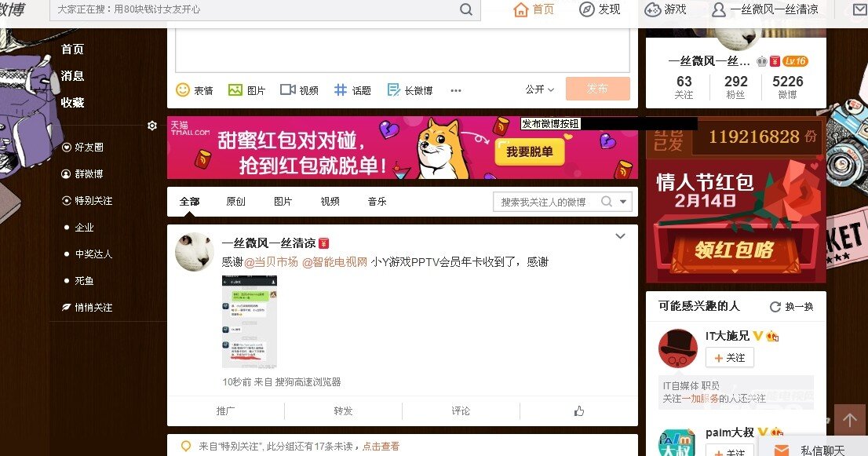Click 转发 to repost the post
The height and width of the screenshot is (456, 868).
343,410
